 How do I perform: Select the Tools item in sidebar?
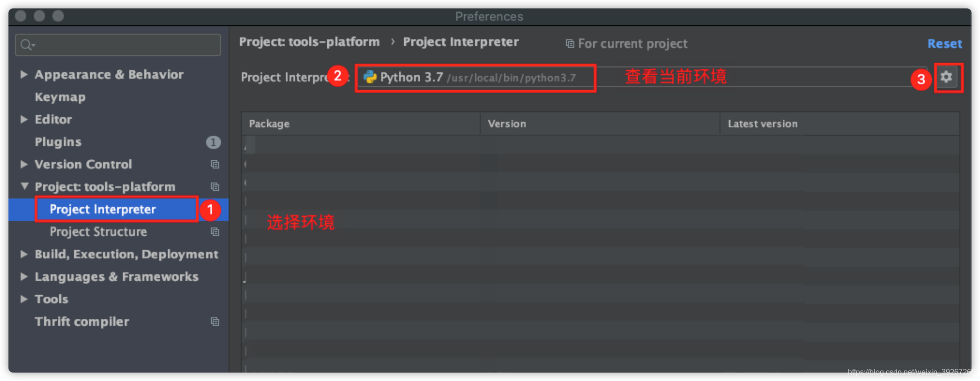click(52, 299)
